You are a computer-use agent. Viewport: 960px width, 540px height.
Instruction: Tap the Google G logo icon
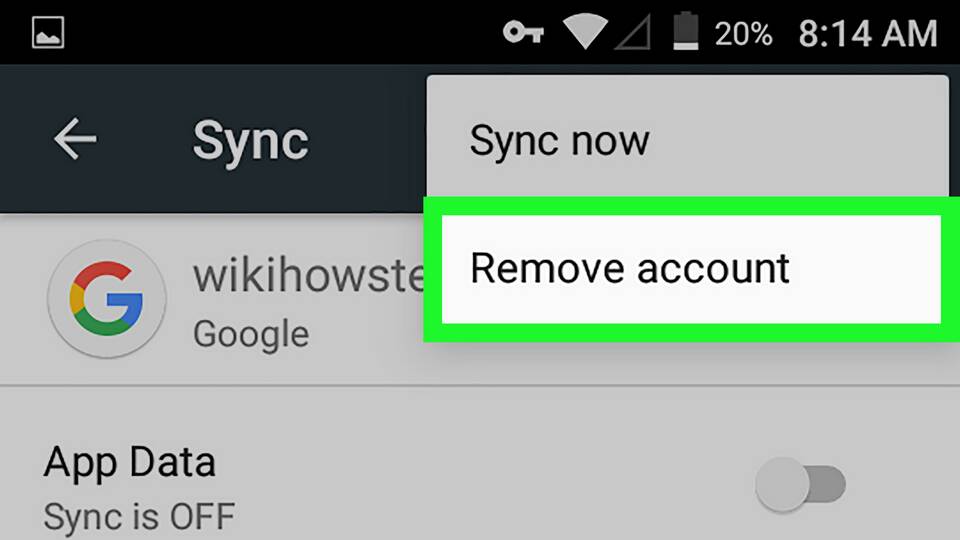click(107, 299)
